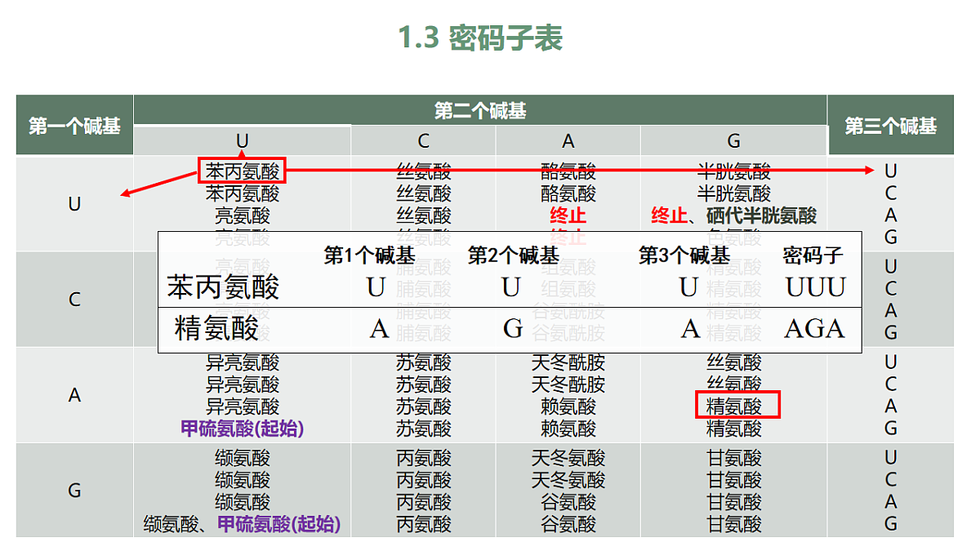Click first-base row label "U"
980x551 pixels.
click(74, 204)
